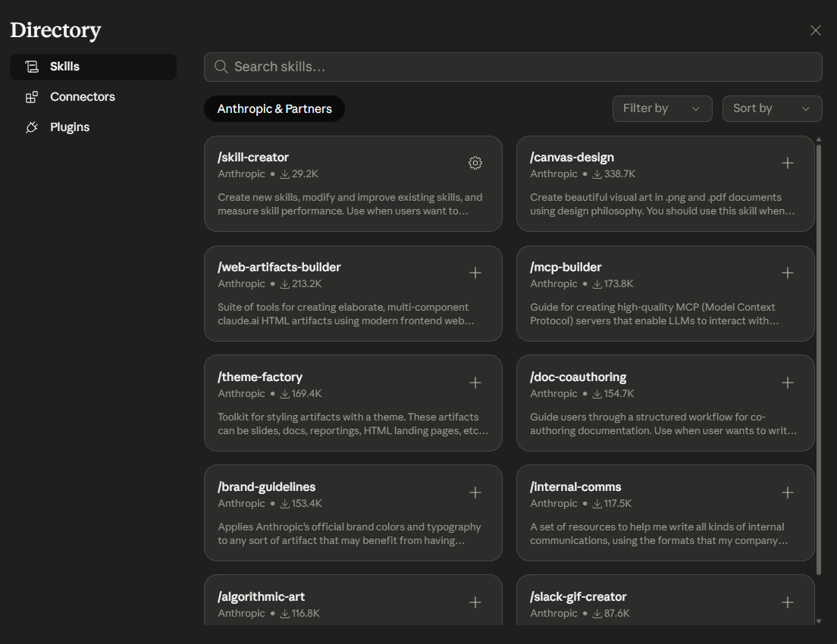Click the Skills scroll icon in sidebar
Viewport: 837px width, 644px height.
tap(32, 67)
